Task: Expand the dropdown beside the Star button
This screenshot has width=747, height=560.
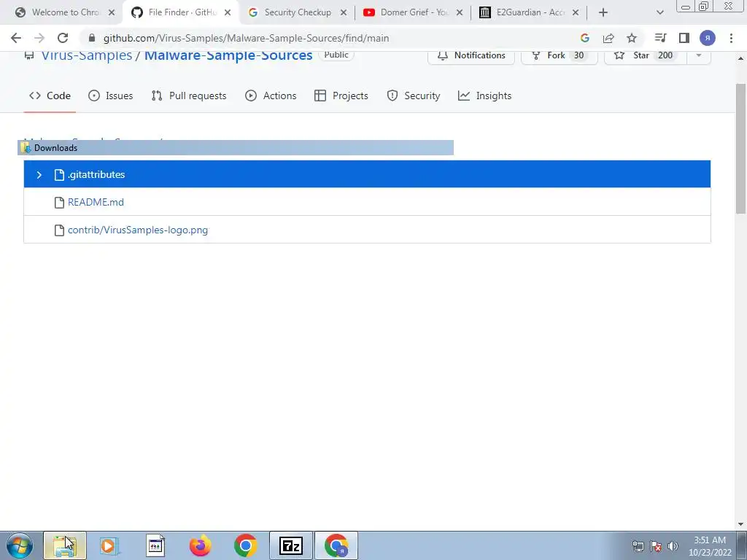Action: pos(698,55)
